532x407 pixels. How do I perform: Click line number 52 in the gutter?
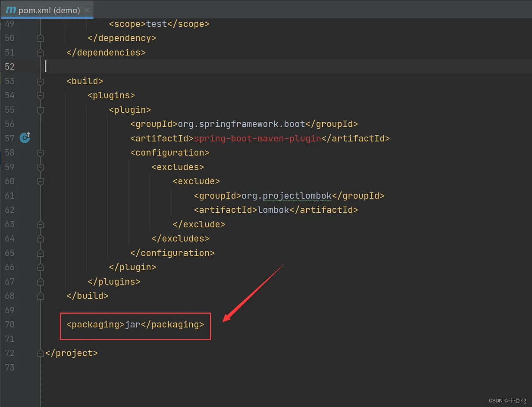coord(9,67)
